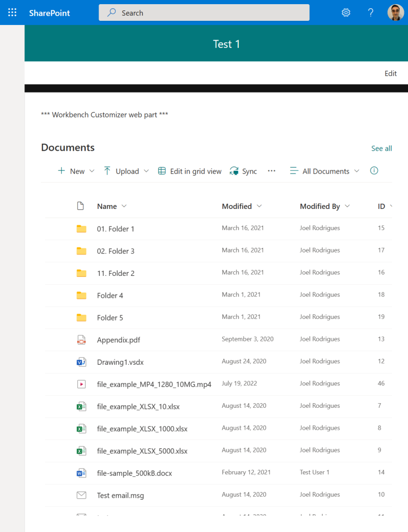The image size is (408, 532).
Task: Open the app launcher waffle icon
Action: [x=12, y=12]
